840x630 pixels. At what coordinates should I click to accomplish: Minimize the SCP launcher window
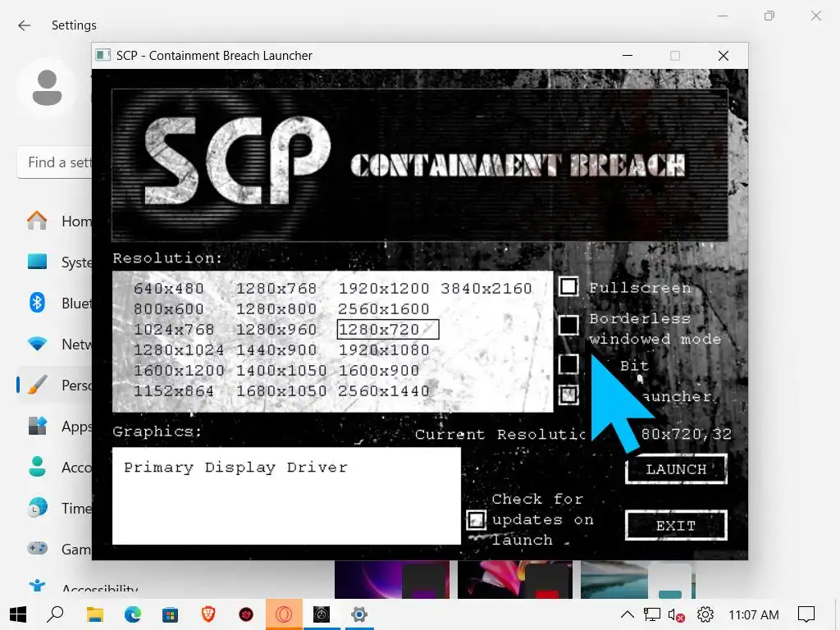tap(628, 55)
